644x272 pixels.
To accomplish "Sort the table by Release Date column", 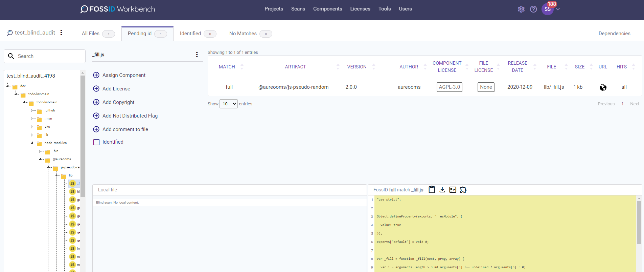I will 517,67.
